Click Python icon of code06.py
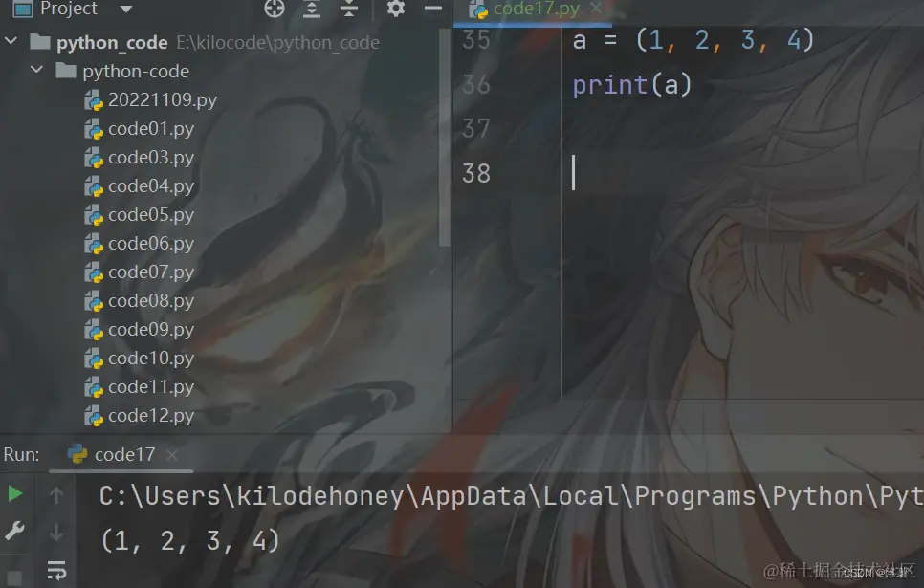 94,244
